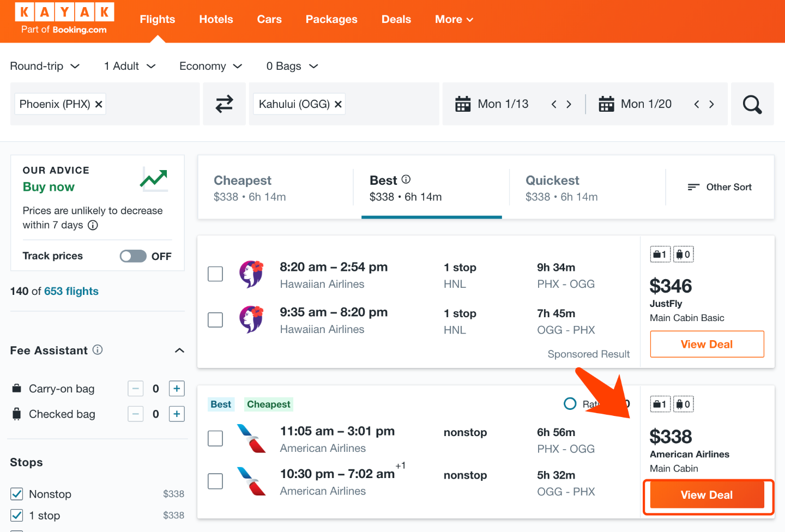Check the 9:35 am Hawaiian flight box
785x532 pixels.
pyautogui.click(x=215, y=320)
